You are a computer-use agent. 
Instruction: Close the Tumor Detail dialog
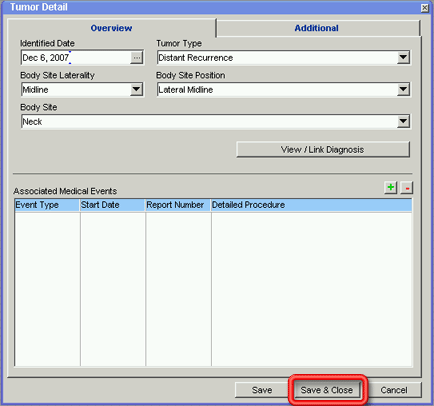click(424, 7)
